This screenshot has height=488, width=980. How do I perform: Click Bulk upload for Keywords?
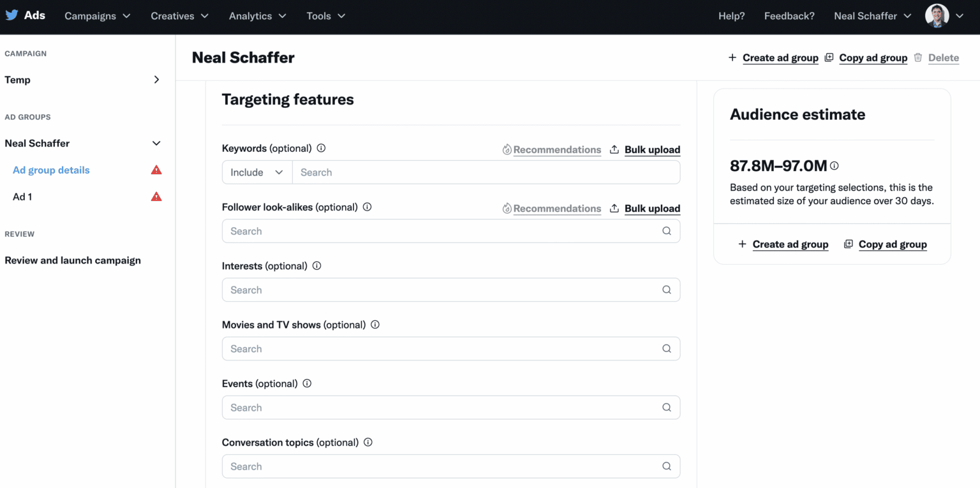click(651, 149)
